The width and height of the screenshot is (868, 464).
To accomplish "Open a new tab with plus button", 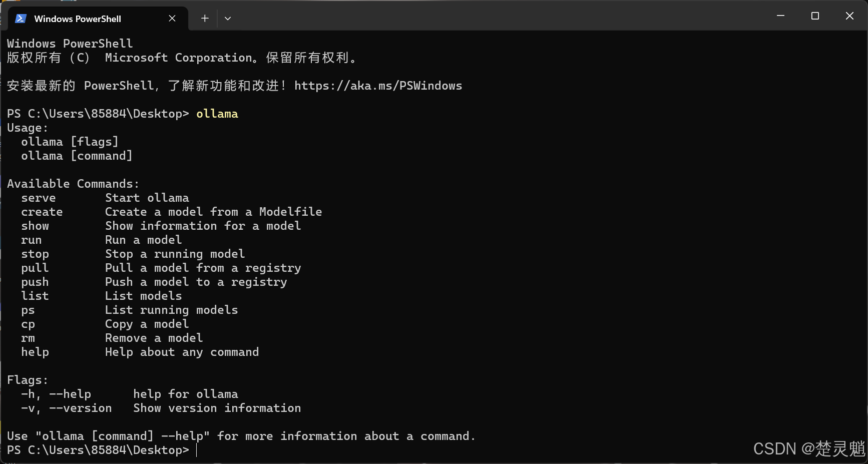I will pyautogui.click(x=205, y=19).
